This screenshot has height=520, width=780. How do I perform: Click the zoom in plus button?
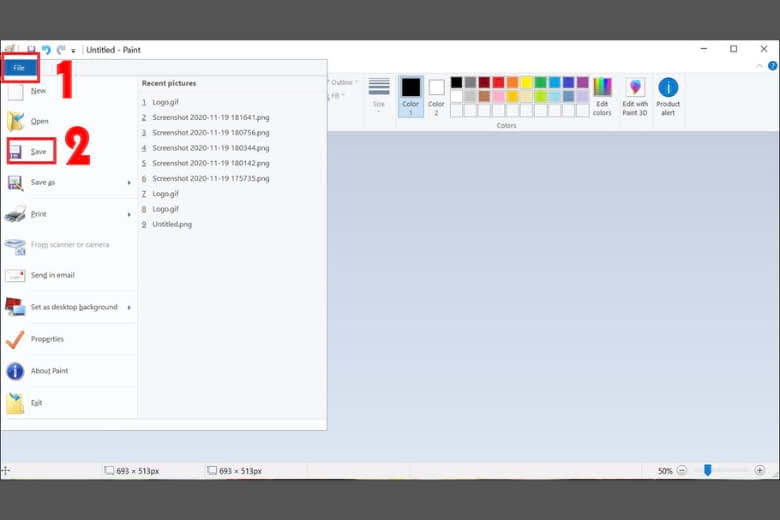[760, 470]
